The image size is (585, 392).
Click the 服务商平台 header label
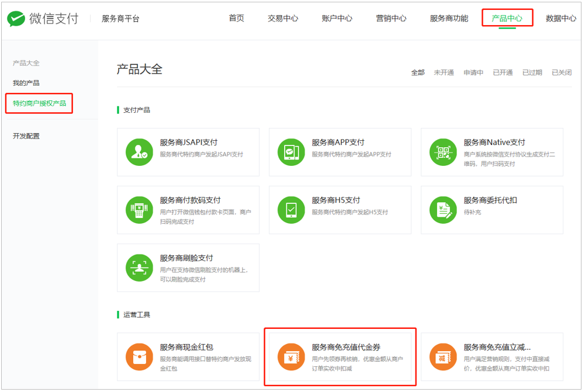click(120, 19)
